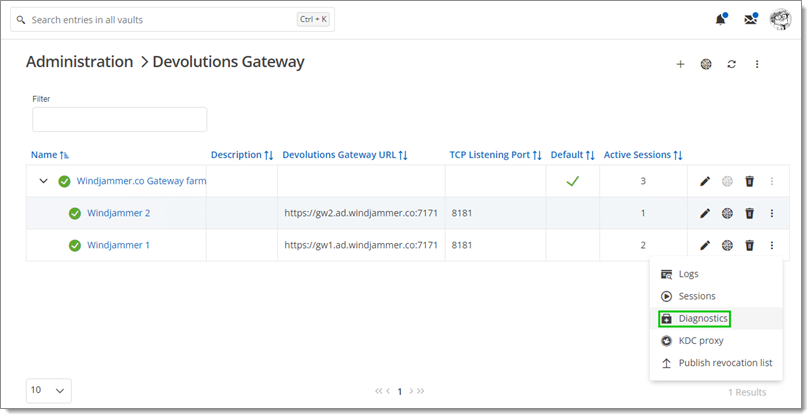Edit Windjammer 2 with pencil icon
Image resolution: width=812 pixels, height=419 pixels.
(705, 213)
